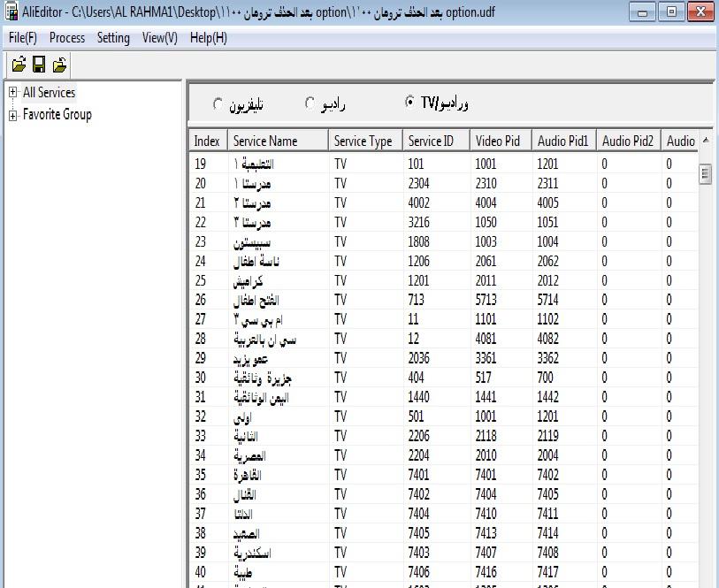Select Favorite Group tree item
Viewport: 719px width, 588px height.
tap(57, 115)
